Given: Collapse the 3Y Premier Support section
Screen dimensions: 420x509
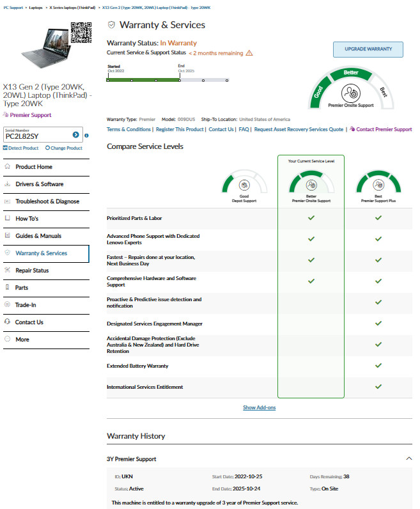Looking at the screenshot, I should point(409,458).
